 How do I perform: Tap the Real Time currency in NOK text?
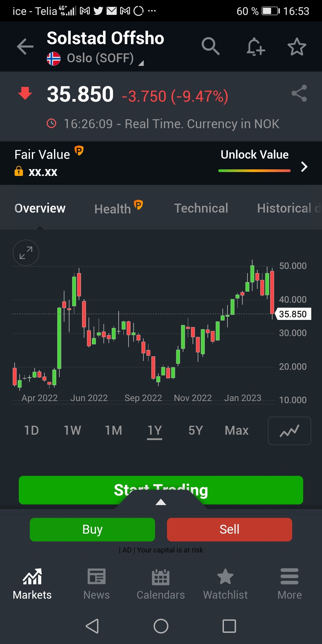point(172,124)
